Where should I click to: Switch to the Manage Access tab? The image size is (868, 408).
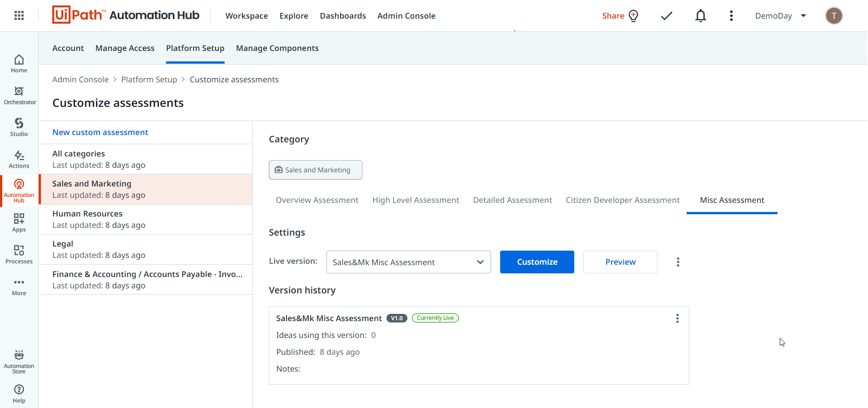125,48
